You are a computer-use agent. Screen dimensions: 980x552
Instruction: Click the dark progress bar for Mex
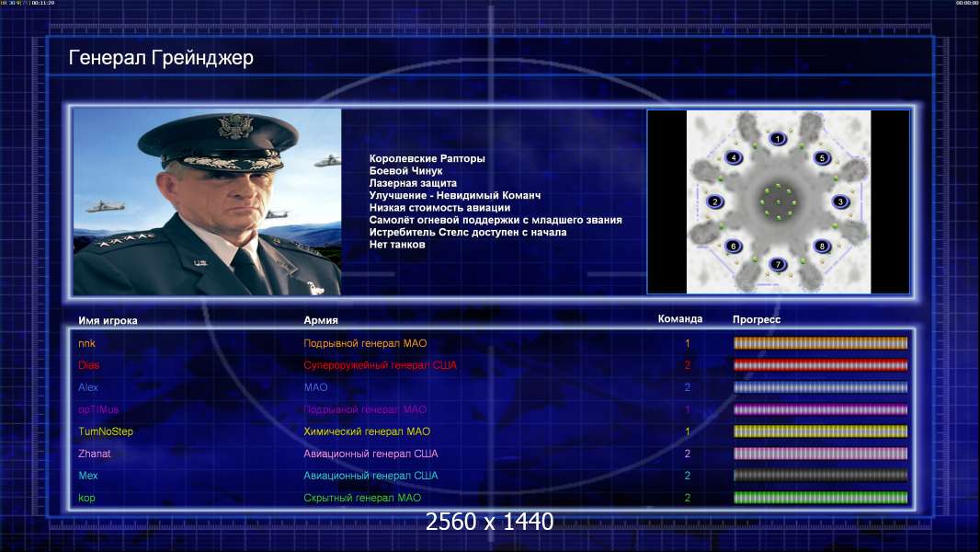pyautogui.click(x=820, y=476)
